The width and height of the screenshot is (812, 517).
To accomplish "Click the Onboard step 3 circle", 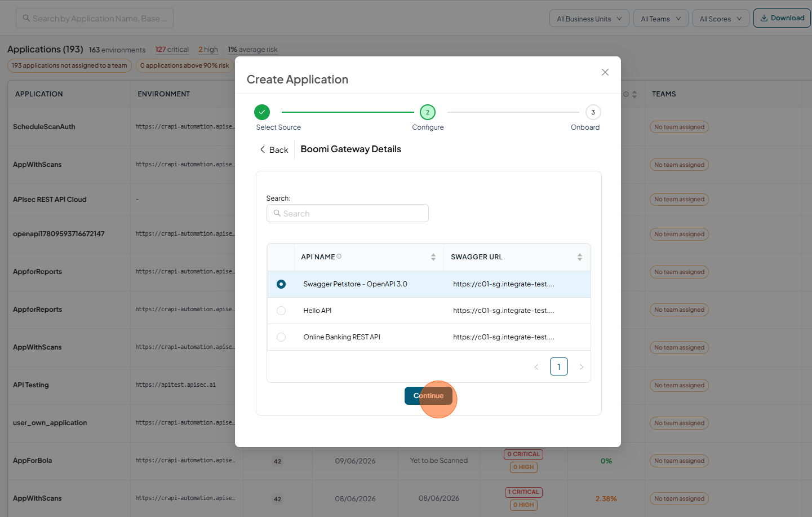I will coord(593,112).
